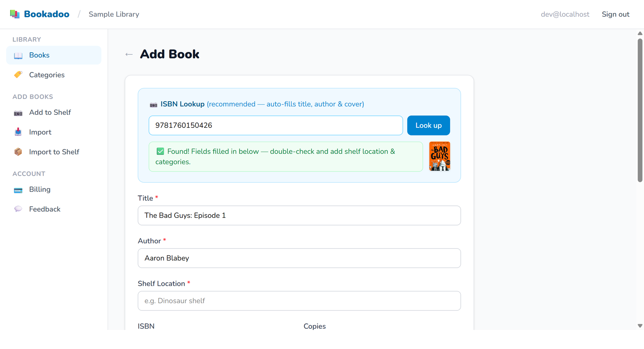Click into the Author field
The image size is (644, 349).
point(299,258)
